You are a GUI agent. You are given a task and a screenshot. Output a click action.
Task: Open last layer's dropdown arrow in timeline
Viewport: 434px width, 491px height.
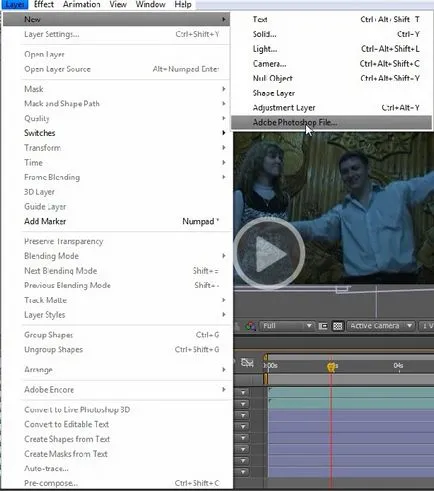click(243, 472)
